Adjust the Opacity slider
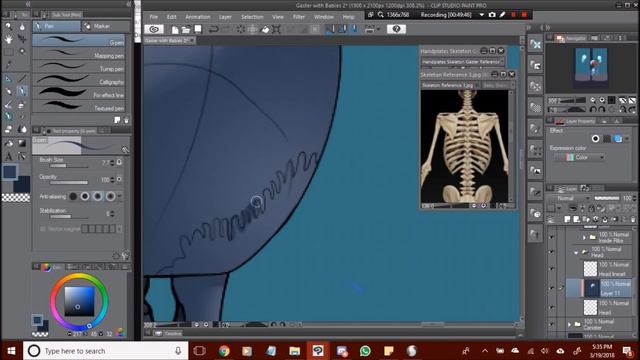 [x=69, y=182]
